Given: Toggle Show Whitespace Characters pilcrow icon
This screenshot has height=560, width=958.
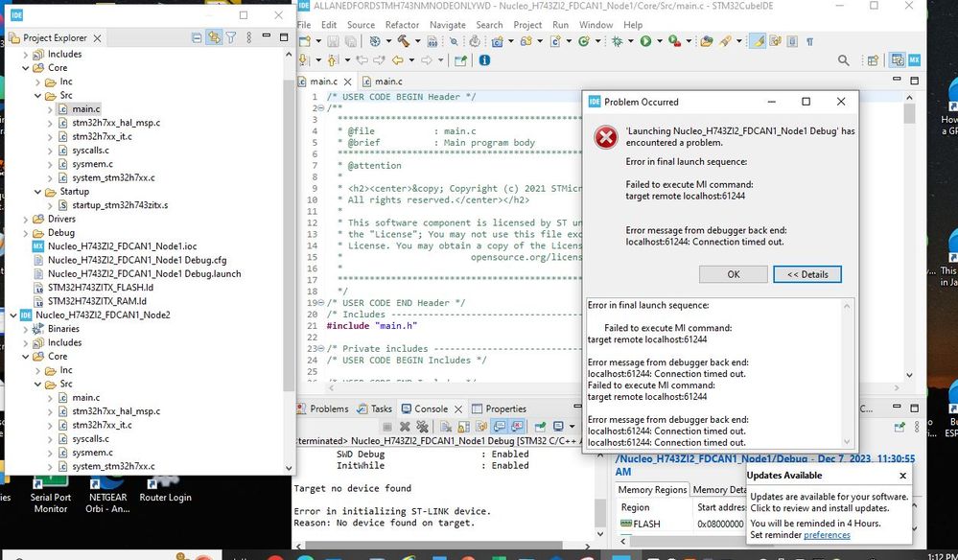Looking at the screenshot, I should pos(809,41).
